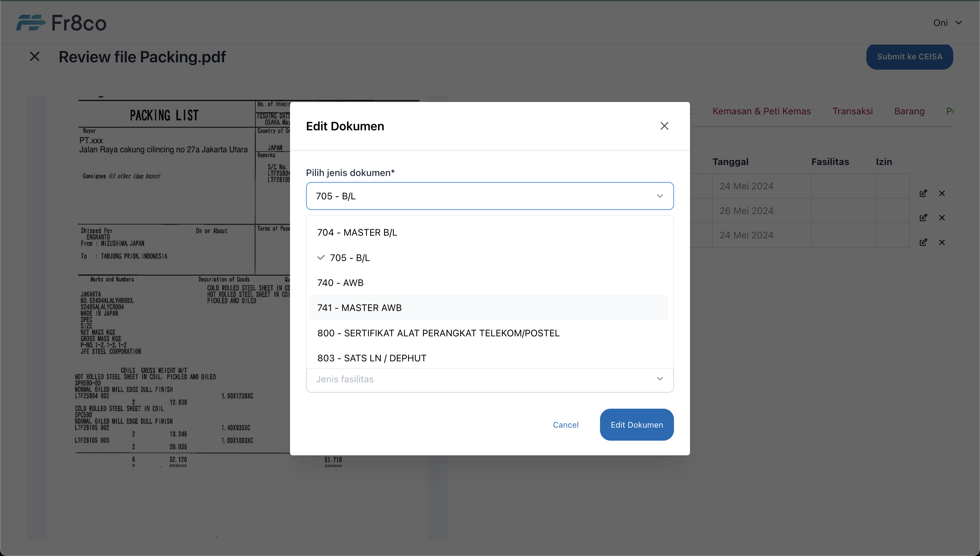Screen dimensions: 980x556
Task: Expand the Jenis fasilitas dropdown
Action: (x=659, y=379)
